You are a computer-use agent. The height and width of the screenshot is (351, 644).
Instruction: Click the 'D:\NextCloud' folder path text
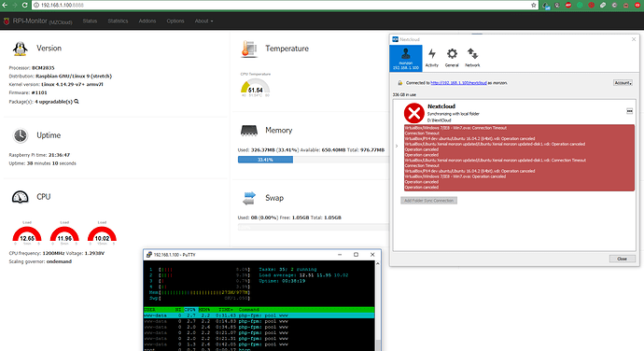click(439, 120)
